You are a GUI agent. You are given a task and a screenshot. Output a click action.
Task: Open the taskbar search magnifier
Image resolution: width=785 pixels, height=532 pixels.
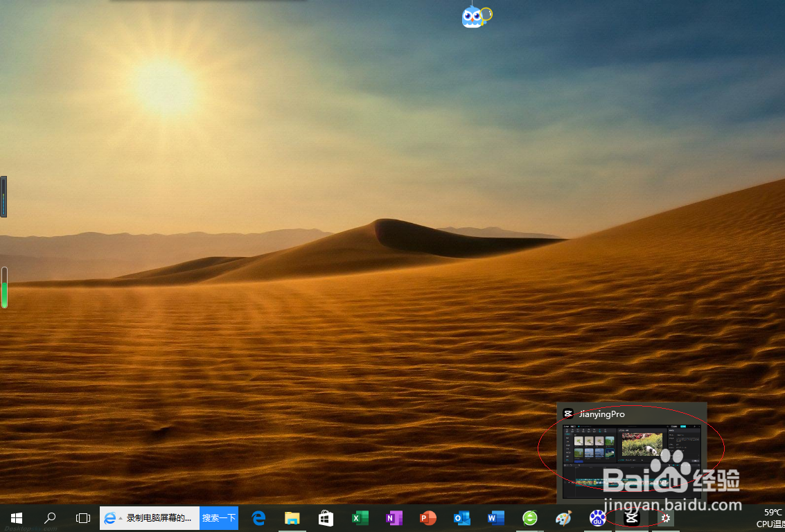tap(50, 518)
